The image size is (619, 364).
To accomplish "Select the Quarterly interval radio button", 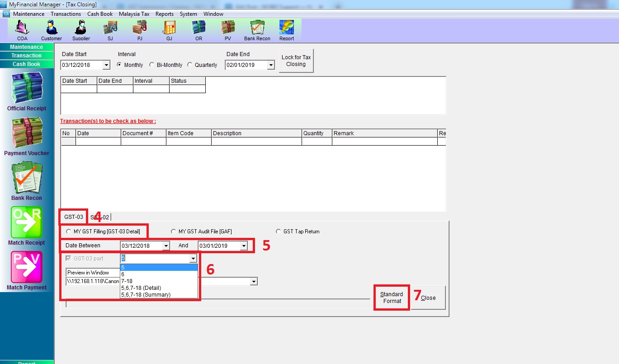I will point(190,65).
